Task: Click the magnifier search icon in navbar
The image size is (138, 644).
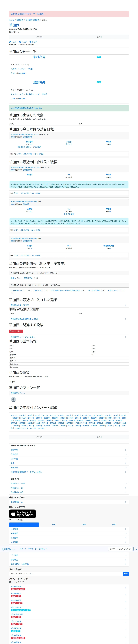Action: coord(136,549)
